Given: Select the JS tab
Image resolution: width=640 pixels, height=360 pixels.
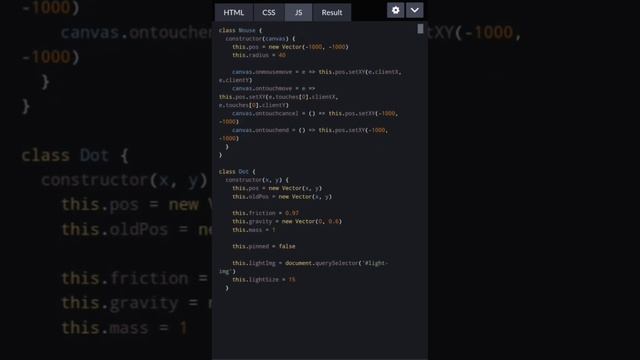Looking at the screenshot, I should pos(298,13).
